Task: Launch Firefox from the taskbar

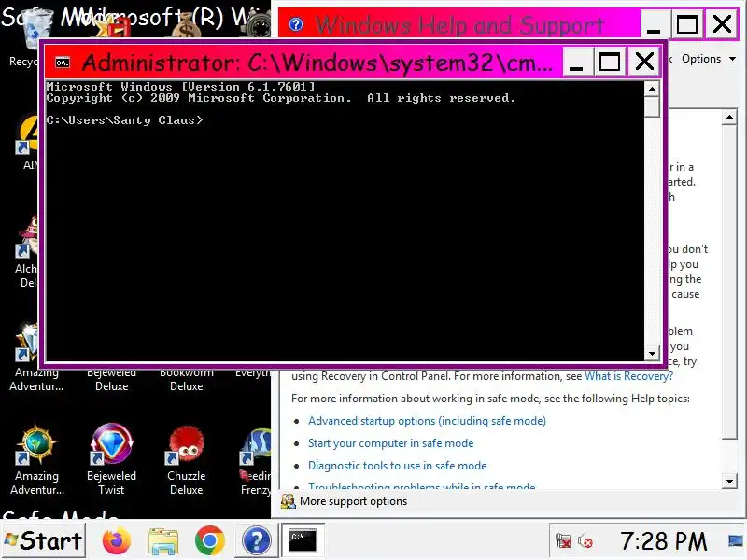Action: (x=116, y=541)
